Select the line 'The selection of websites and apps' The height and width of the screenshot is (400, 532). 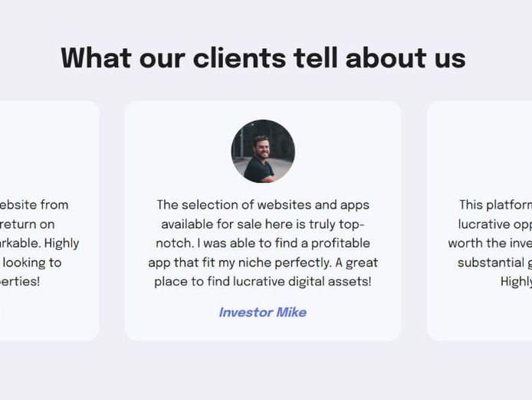(263, 205)
